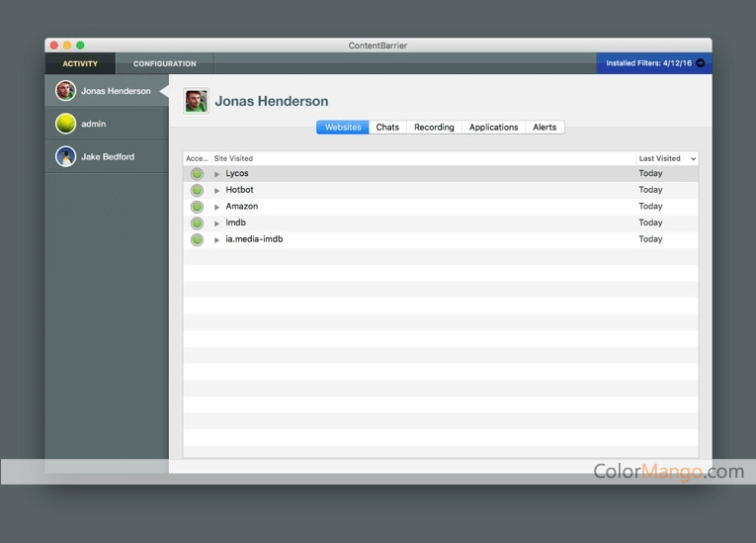Expand the Hotbot disclosure triangle
This screenshot has width=756, height=543.
217,190
